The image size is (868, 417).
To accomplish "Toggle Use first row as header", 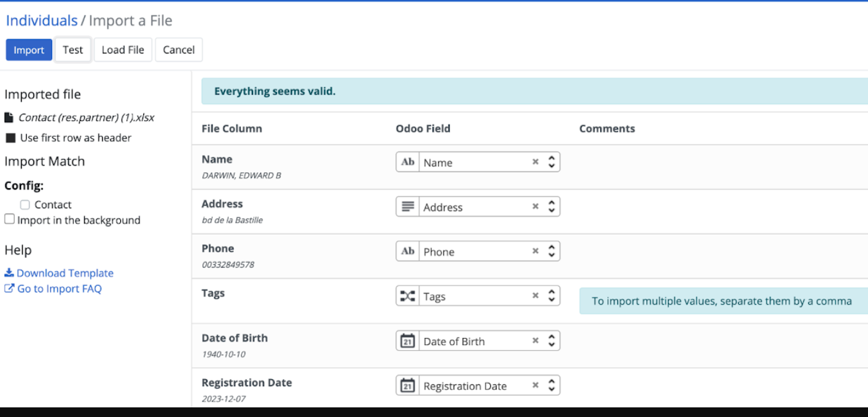I will pyautogui.click(x=11, y=138).
